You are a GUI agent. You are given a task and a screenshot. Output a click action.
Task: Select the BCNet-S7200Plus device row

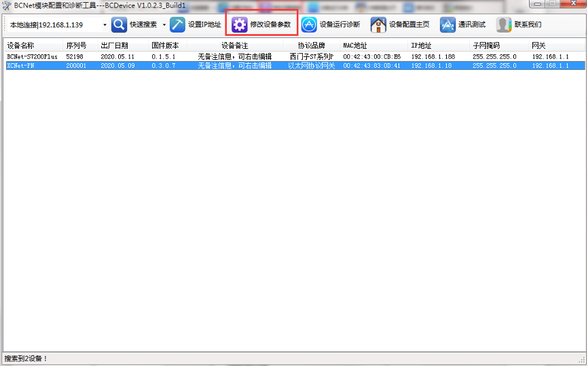(x=295, y=56)
